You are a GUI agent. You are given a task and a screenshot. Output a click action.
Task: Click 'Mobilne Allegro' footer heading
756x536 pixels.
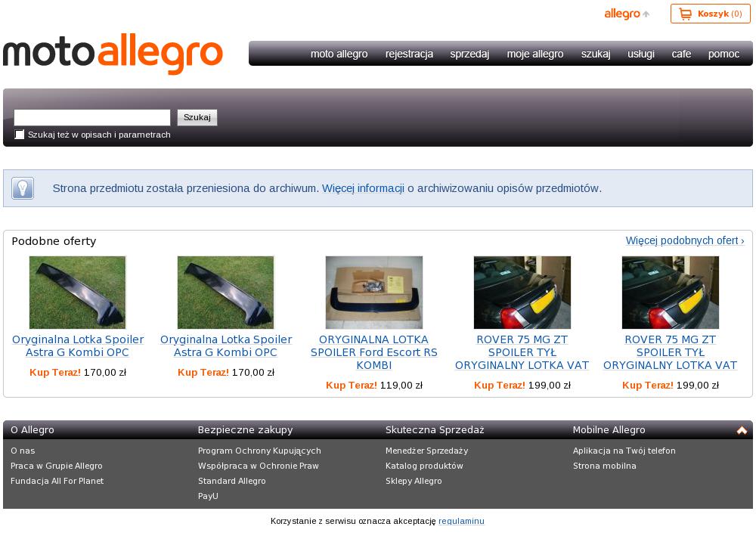(609, 429)
